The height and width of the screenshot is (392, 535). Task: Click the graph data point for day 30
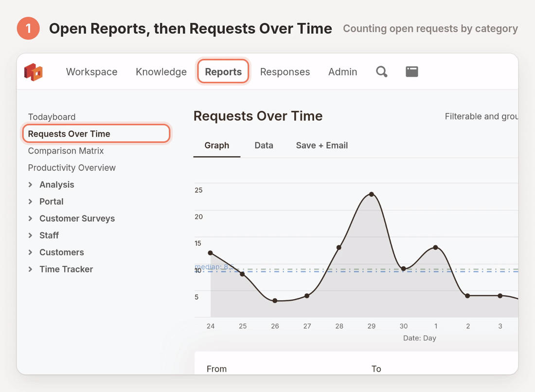point(404,269)
